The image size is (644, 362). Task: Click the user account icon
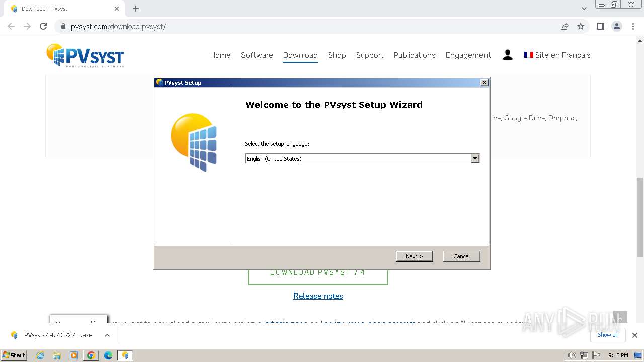(x=508, y=55)
